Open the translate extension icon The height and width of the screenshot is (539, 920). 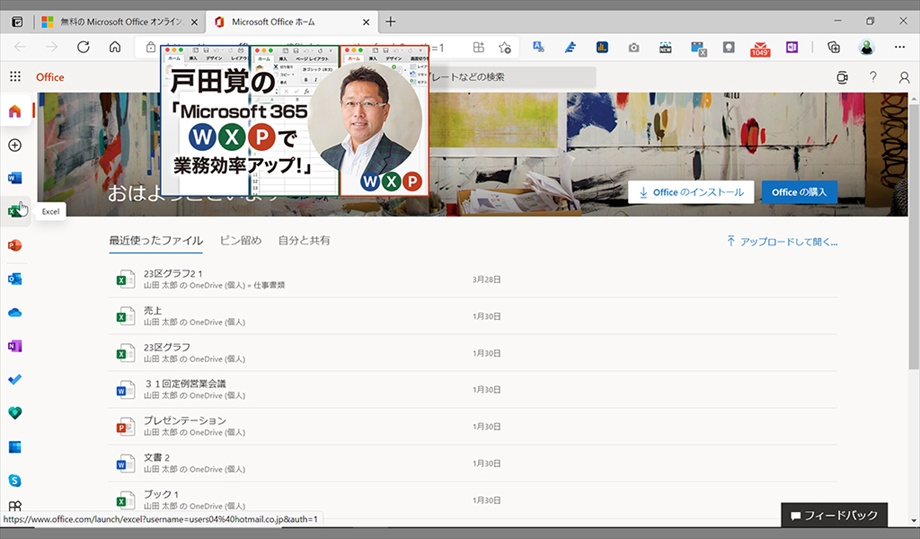539,48
